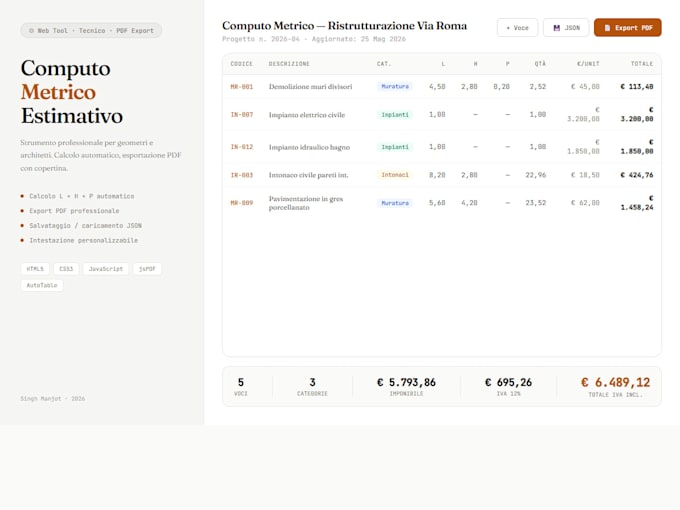Click the Export PDF button
This screenshot has width=680, height=510.
(x=627, y=28)
